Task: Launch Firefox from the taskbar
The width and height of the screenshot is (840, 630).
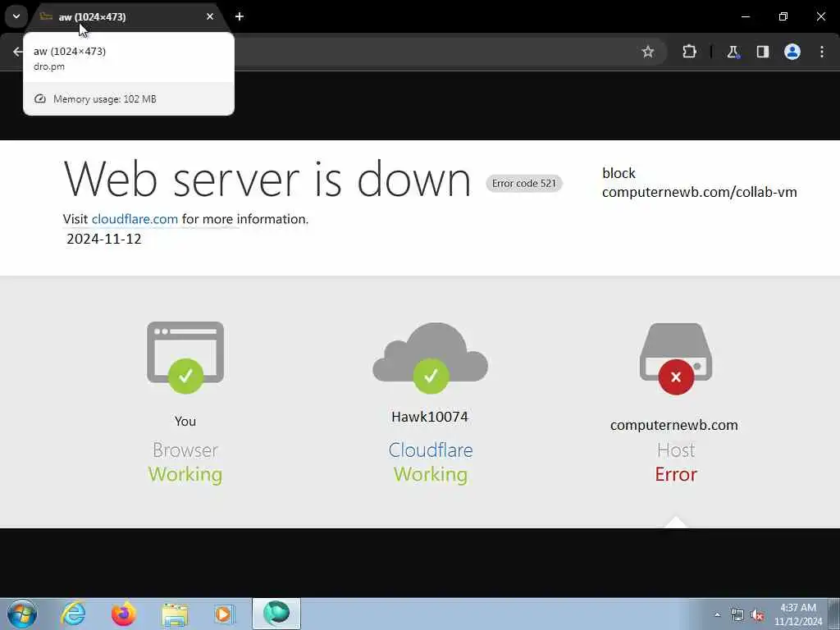Action: point(123,614)
